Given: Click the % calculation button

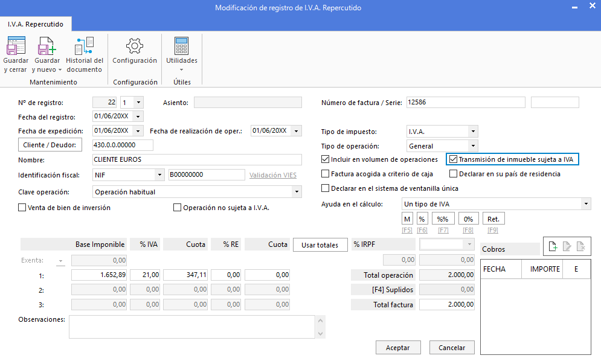Looking at the screenshot, I should 422,219.
